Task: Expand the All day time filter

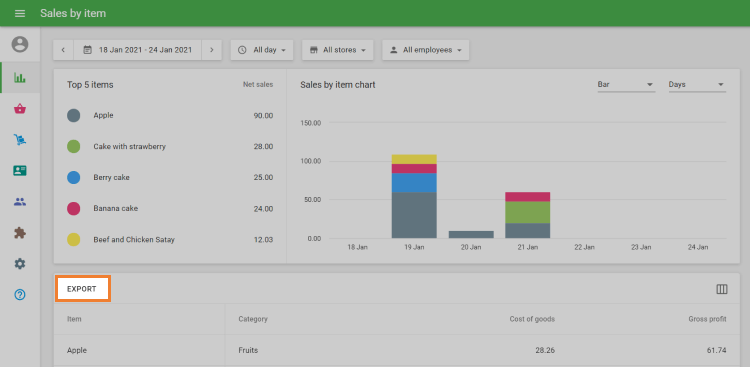Action: tap(262, 50)
